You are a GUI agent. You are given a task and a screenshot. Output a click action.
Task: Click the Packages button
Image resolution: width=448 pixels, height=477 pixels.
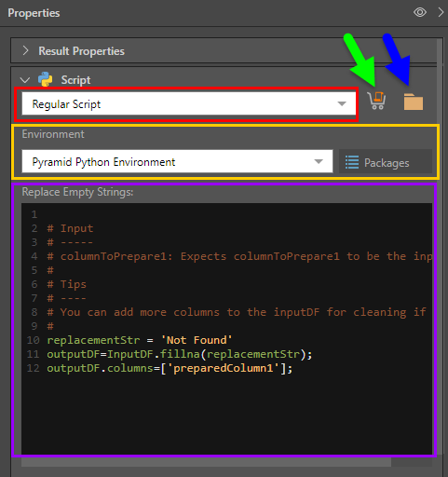[386, 161]
